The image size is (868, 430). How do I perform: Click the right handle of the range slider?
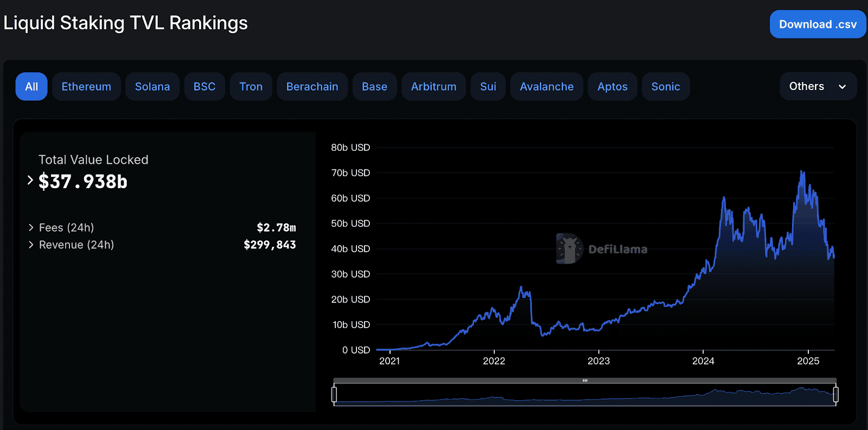[x=835, y=394]
